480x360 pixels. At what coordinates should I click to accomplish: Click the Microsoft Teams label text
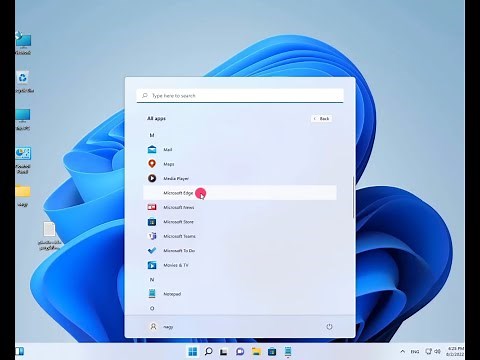(x=179, y=236)
